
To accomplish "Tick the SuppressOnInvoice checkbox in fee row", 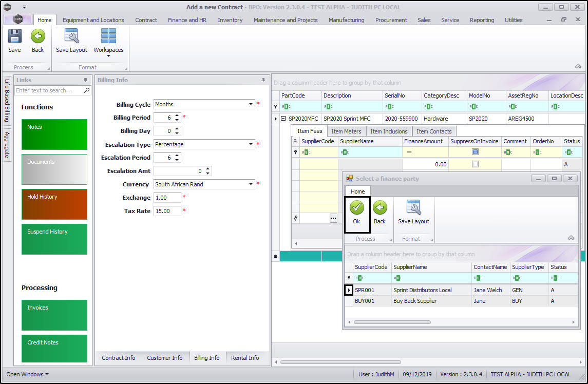I will [475, 164].
